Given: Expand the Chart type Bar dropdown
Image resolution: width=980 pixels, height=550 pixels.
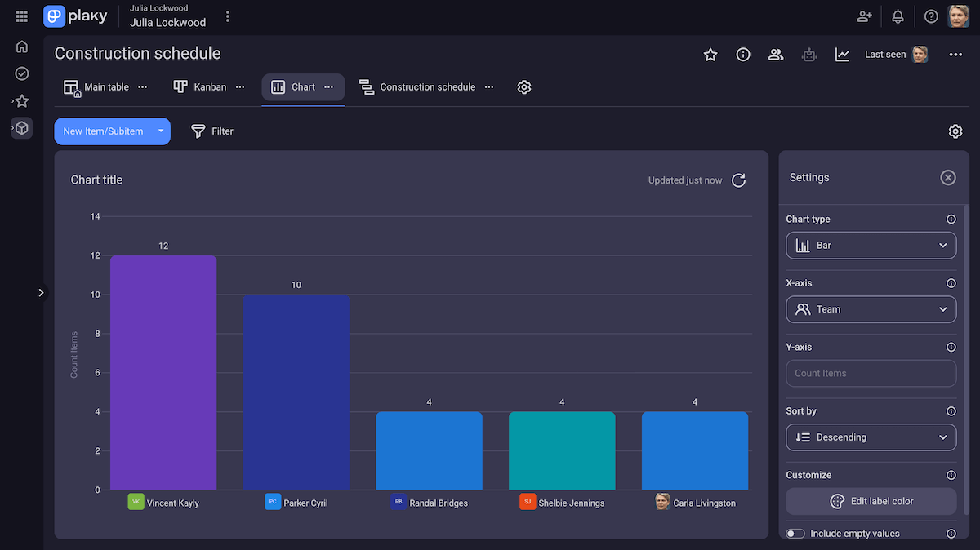Looking at the screenshot, I should (871, 245).
